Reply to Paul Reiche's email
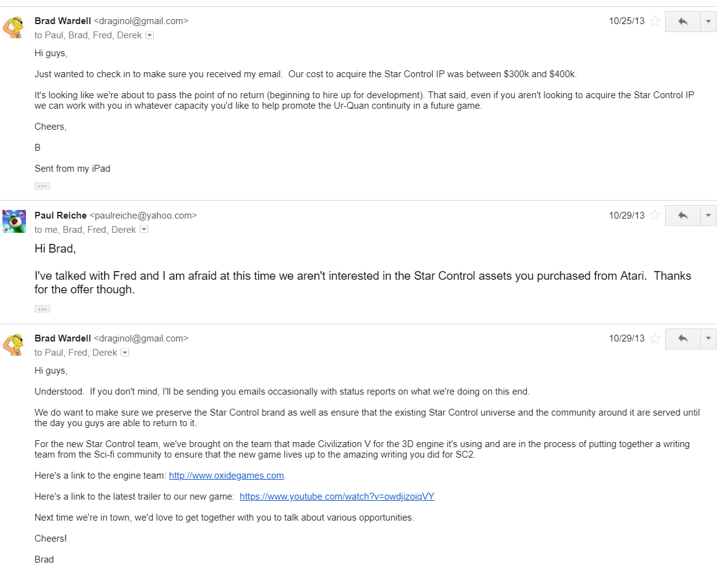 click(682, 216)
